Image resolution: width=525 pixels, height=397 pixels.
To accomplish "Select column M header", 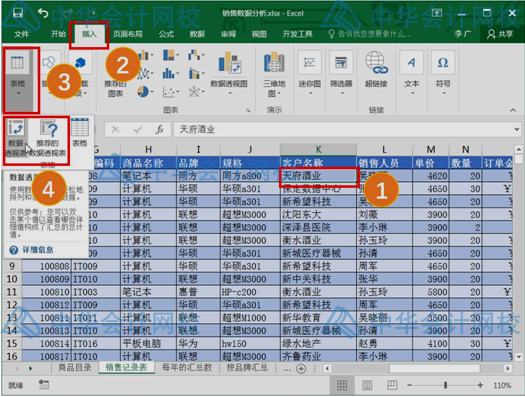I will click(431, 149).
